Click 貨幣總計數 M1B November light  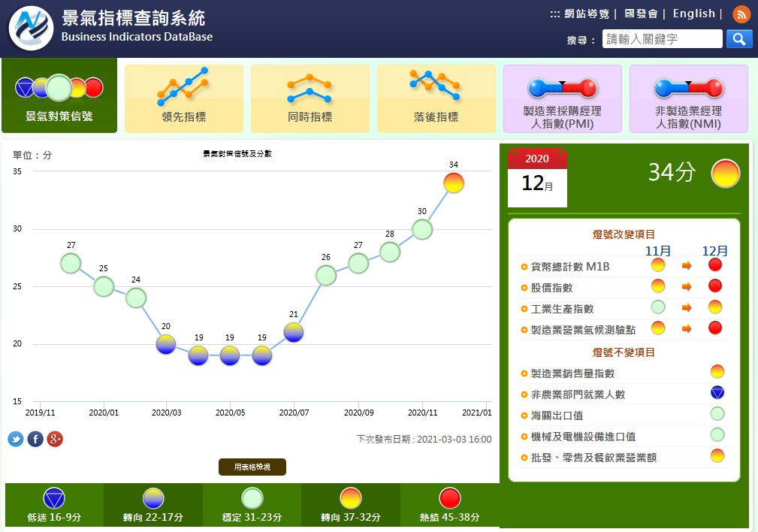pyautogui.click(x=658, y=265)
